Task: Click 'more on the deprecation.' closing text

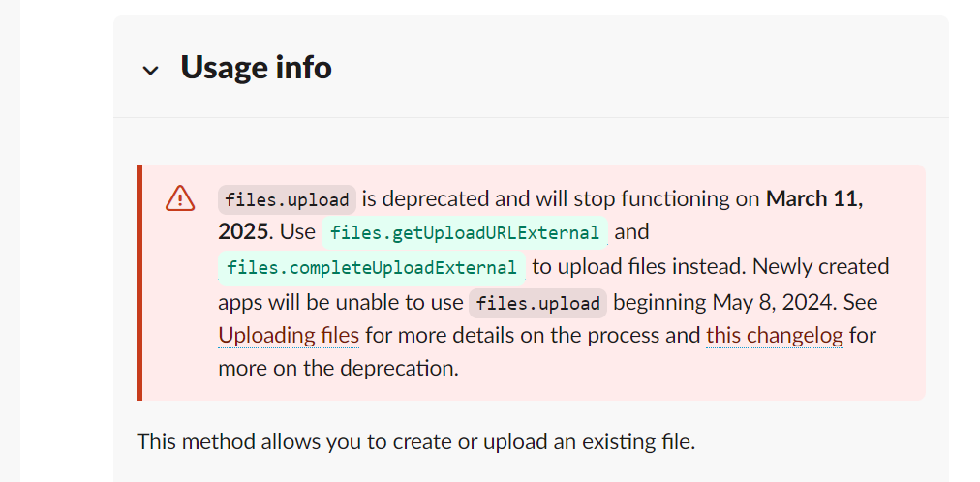Action: (x=338, y=369)
